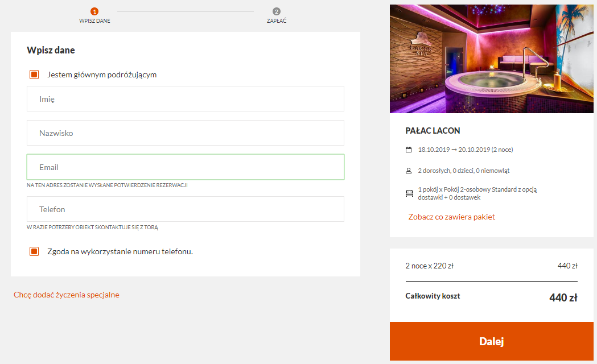
Task: Focus the Nazwisko input field
Action: tap(186, 133)
